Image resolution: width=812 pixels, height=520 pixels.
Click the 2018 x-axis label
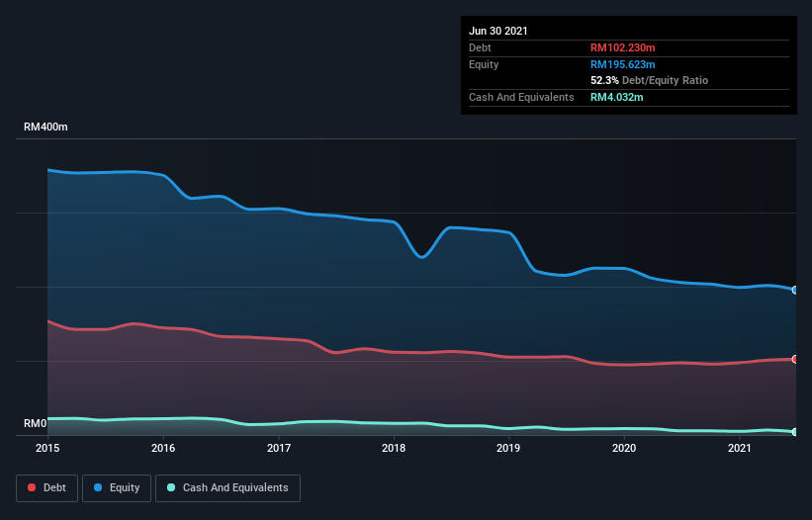(x=394, y=448)
